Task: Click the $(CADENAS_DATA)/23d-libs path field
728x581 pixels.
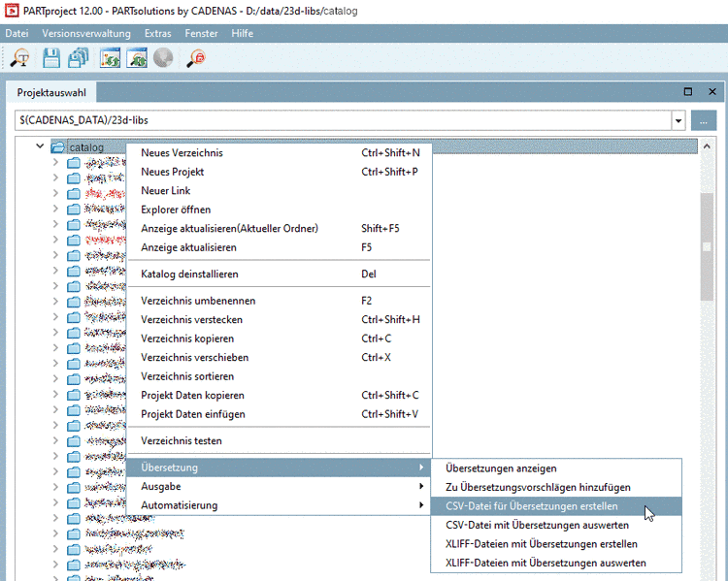Action: (343, 120)
